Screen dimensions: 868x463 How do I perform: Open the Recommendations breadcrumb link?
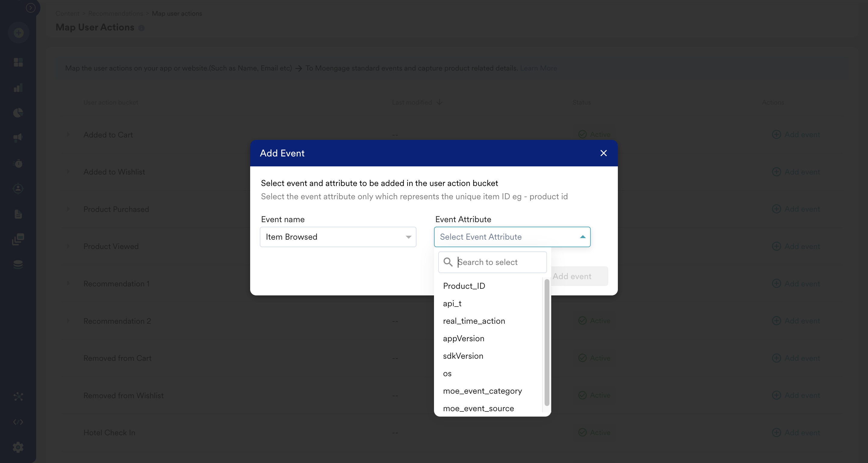click(115, 13)
